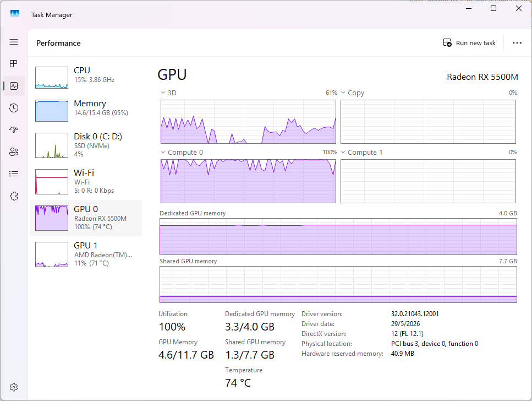Open Startup apps page icon

(14, 130)
